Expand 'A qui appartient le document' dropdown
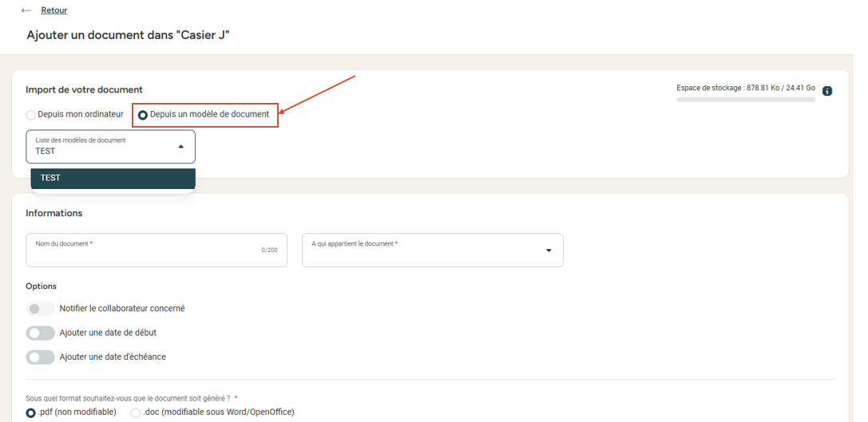 pyautogui.click(x=432, y=250)
